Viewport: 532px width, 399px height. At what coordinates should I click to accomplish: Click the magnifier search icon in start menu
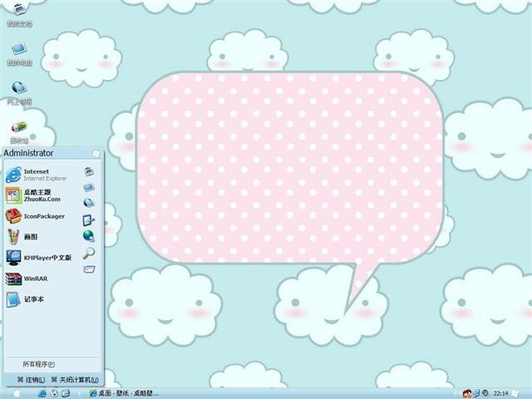[89, 253]
